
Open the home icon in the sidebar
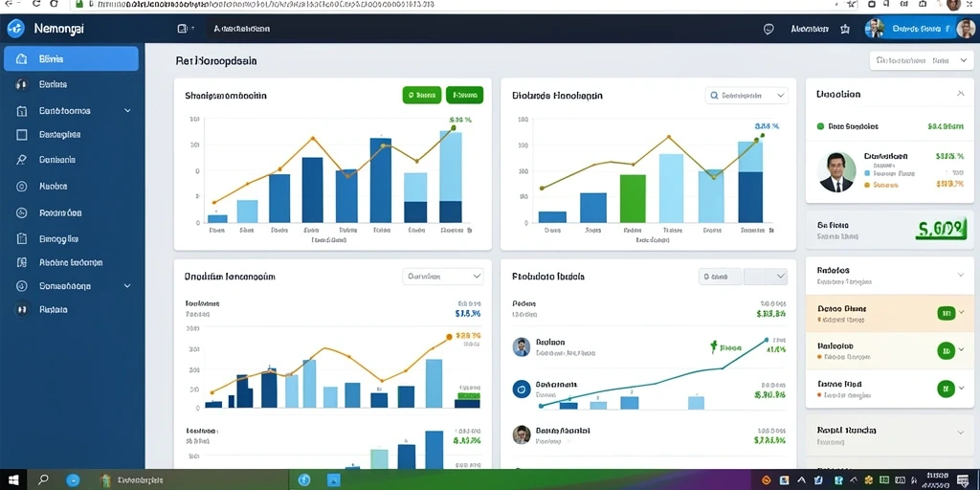coord(21,59)
